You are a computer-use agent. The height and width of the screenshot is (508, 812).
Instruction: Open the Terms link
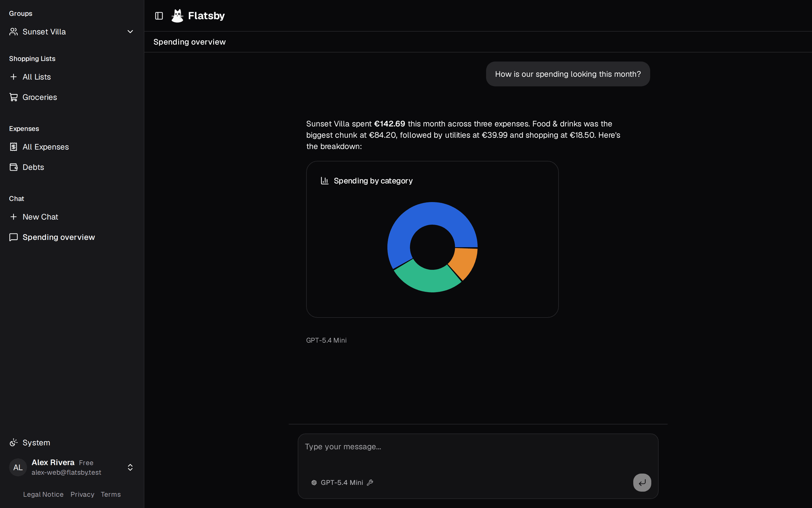pos(111,494)
